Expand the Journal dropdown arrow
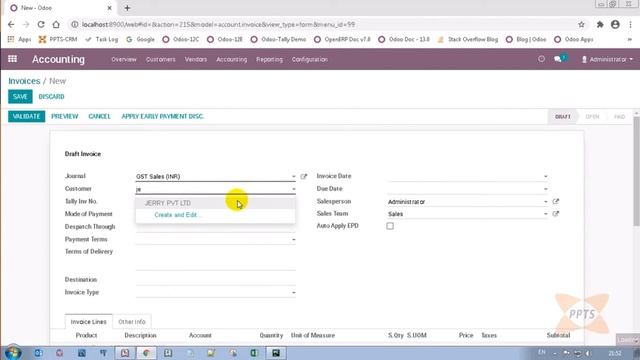The width and height of the screenshot is (640, 360). (x=293, y=177)
